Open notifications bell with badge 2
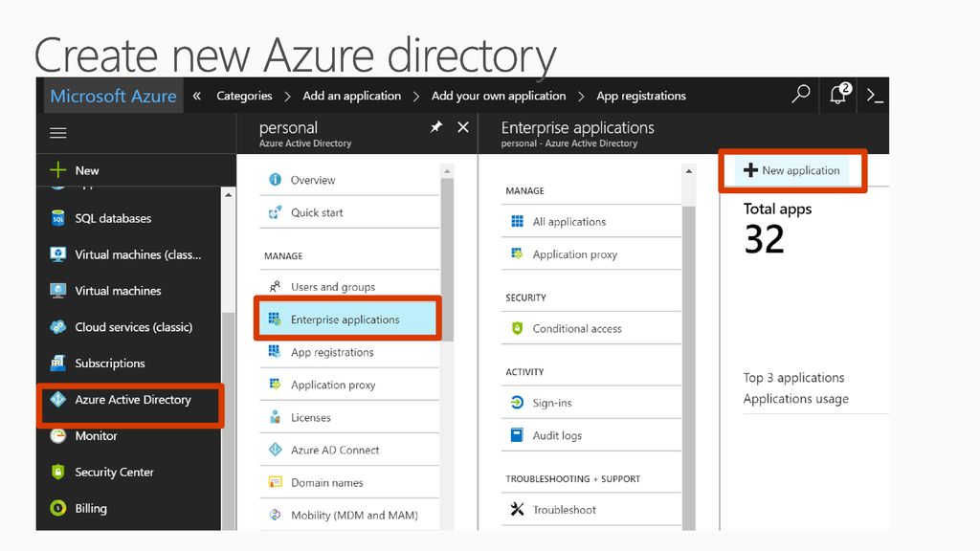 click(839, 95)
